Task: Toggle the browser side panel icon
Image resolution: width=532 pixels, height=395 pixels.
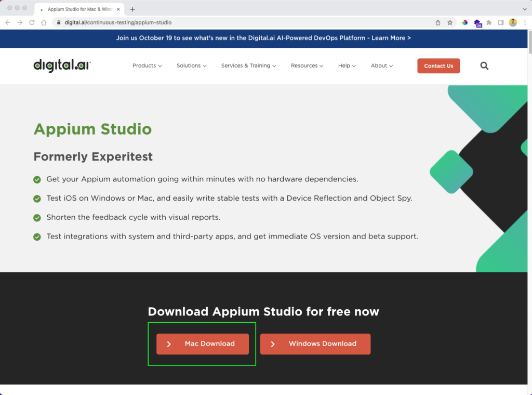Action: [x=501, y=22]
